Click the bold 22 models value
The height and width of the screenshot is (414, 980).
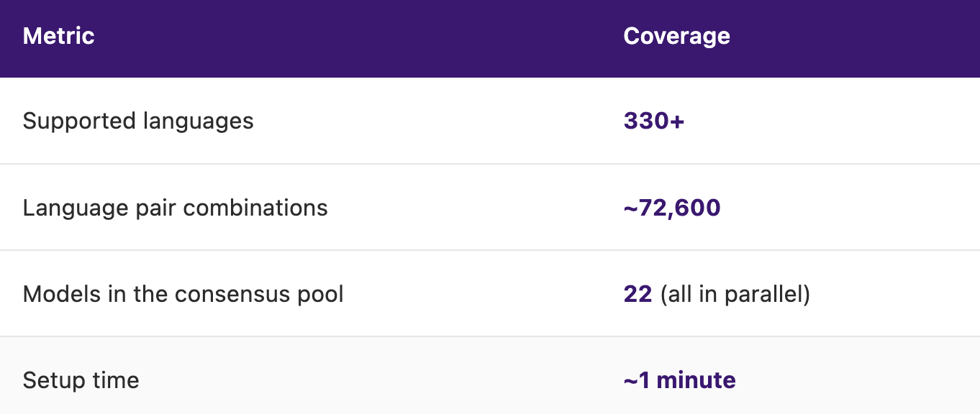coord(638,293)
